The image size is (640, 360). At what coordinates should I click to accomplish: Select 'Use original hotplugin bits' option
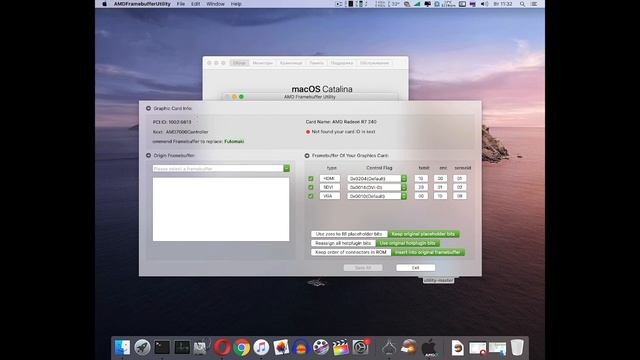(407, 243)
